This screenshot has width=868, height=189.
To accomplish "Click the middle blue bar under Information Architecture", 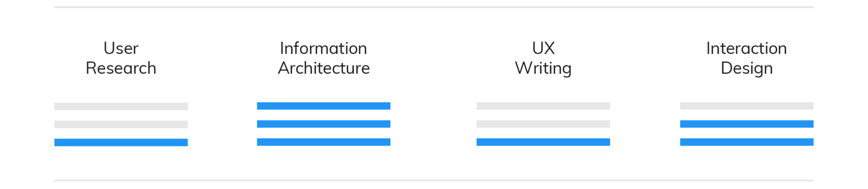I will pyautogui.click(x=323, y=124).
